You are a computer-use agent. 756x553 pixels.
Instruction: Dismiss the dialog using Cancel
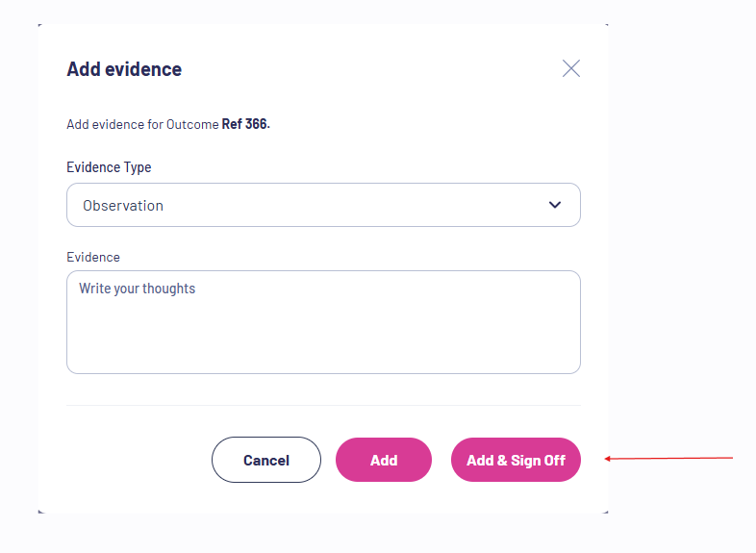(x=266, y=460)
